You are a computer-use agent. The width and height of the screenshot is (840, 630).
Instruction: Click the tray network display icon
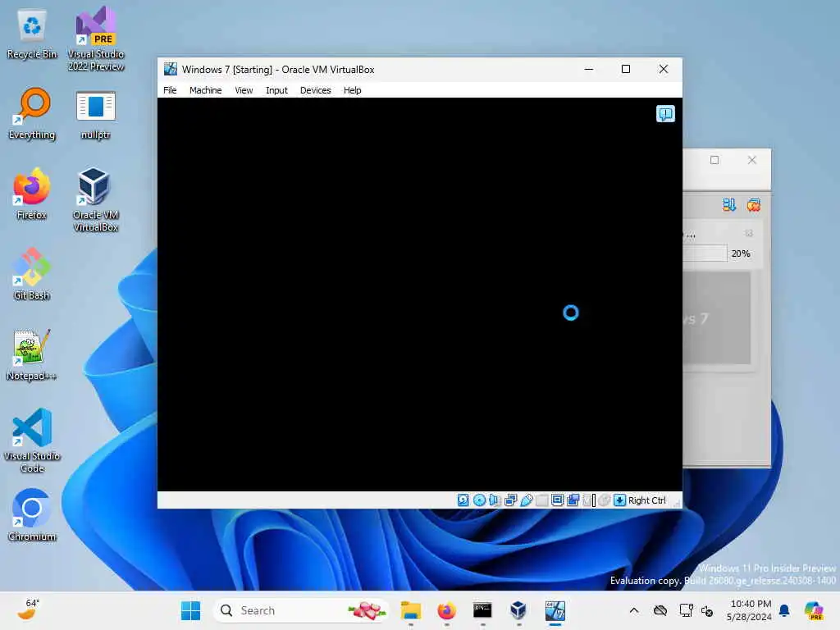(687, 610)
